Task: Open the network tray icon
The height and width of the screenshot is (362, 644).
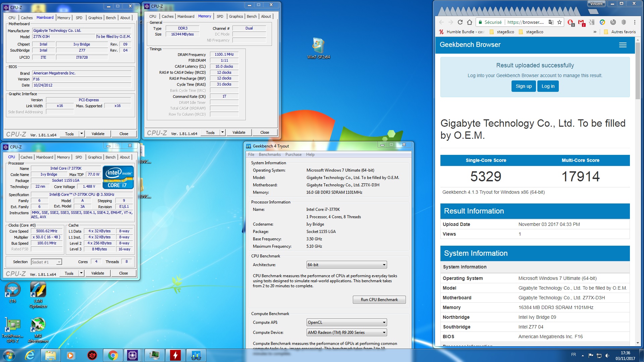Action: [x=599, y=355]
